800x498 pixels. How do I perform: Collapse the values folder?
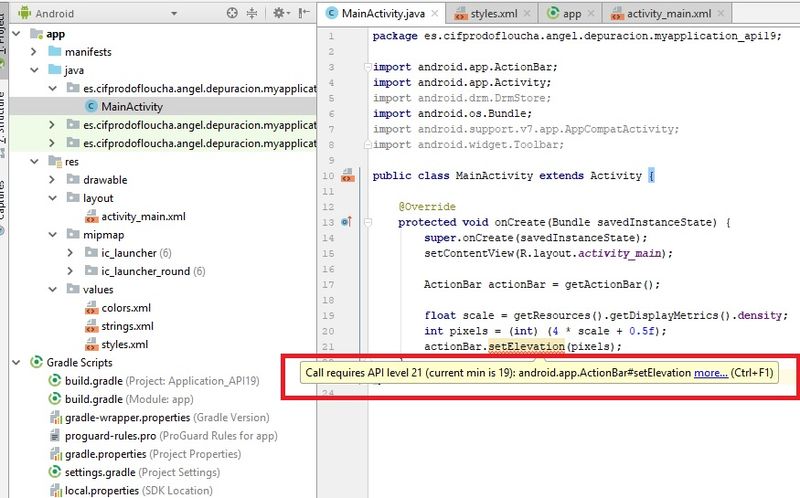pos(53,289)
